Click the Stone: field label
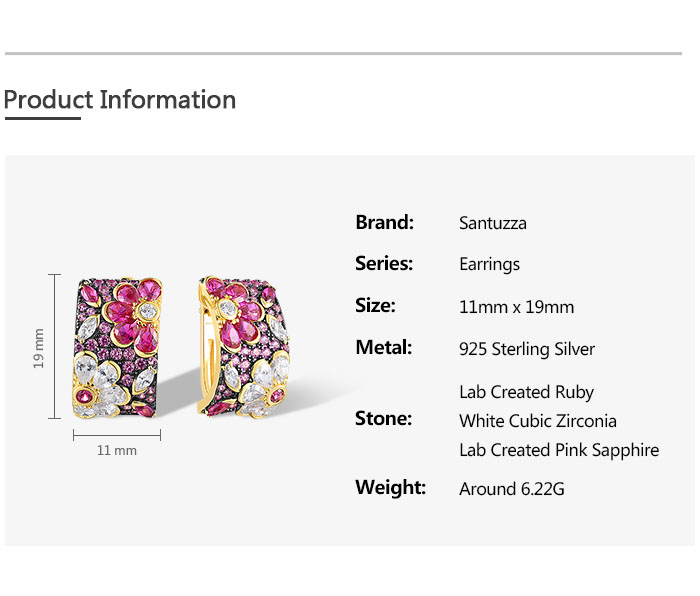 (x=383, y=419)
